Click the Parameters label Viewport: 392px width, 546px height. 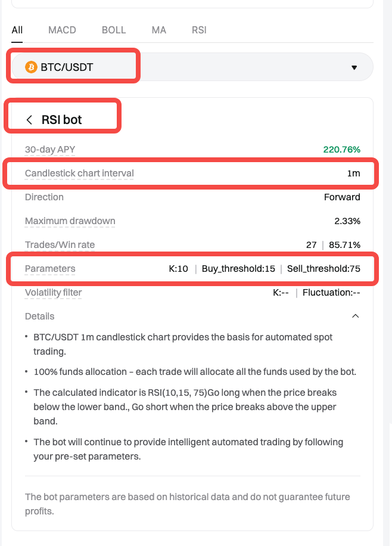point(50,268)
